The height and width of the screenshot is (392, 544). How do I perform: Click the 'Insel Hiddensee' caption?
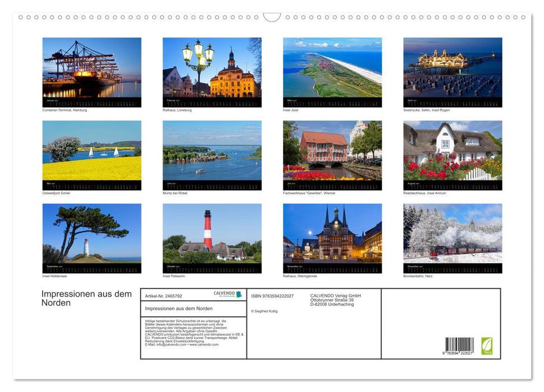pyautogui.click(x=54, y=276)
